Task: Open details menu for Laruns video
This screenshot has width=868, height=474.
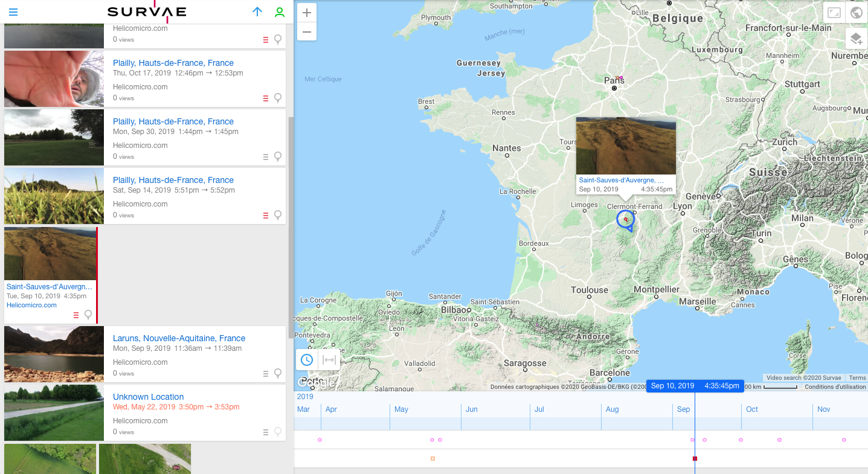Action: tap(265, 373)
